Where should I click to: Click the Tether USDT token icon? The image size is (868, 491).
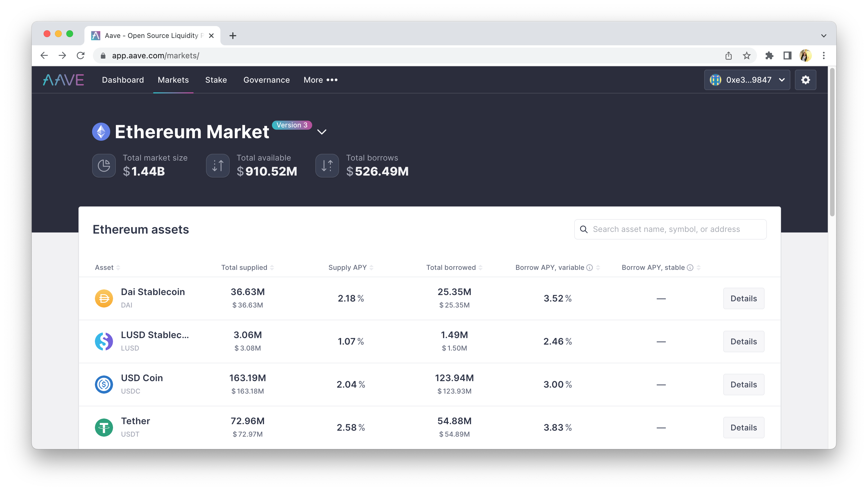pos(104,428)
